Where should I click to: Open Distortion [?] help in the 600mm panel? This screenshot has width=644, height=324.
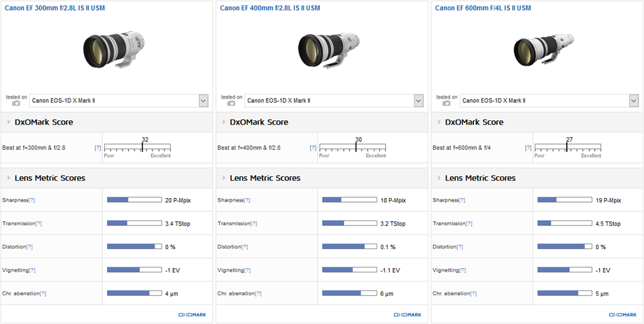click(460, 247)
